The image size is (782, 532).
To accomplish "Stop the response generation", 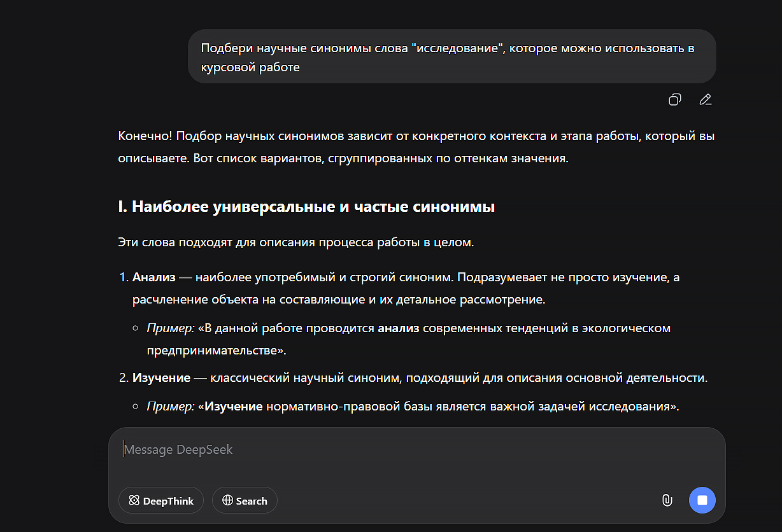I will click(702, 500).
